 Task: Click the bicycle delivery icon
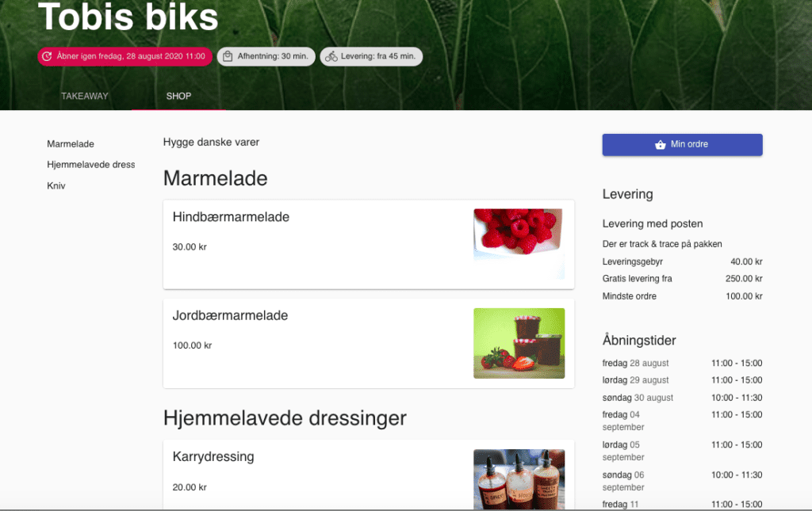coord(331,56)
